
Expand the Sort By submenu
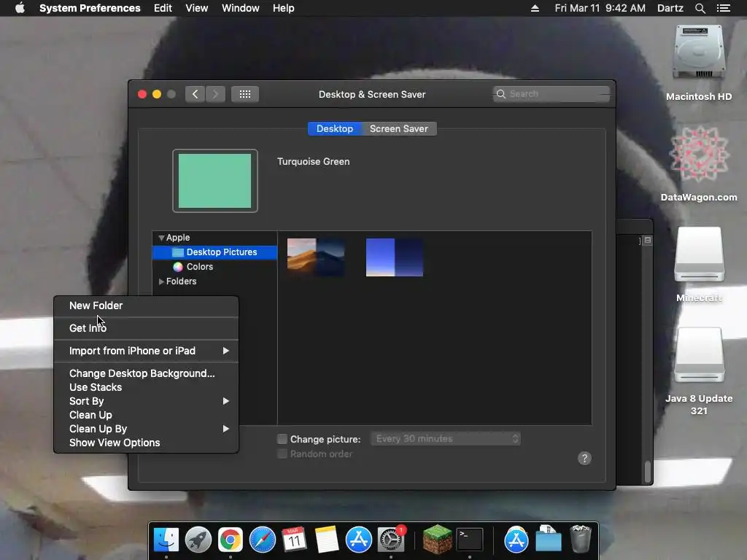[x=146, y=401]
